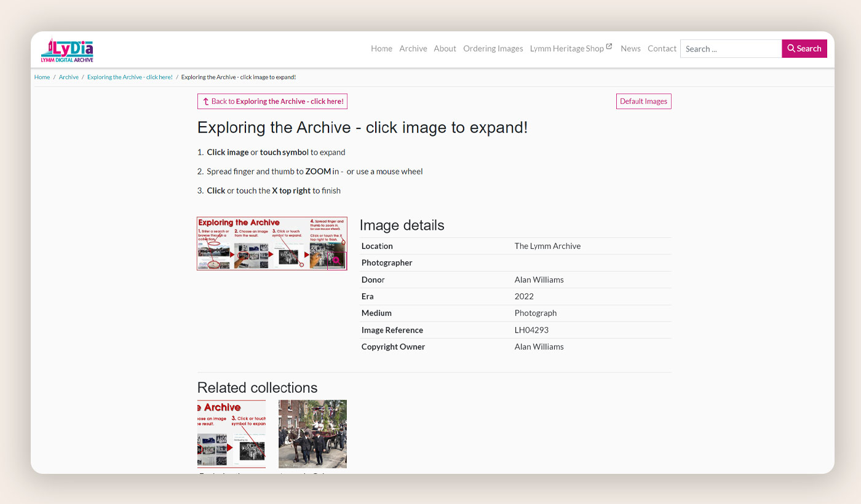Open the About page from the navbar

point(445,49)
